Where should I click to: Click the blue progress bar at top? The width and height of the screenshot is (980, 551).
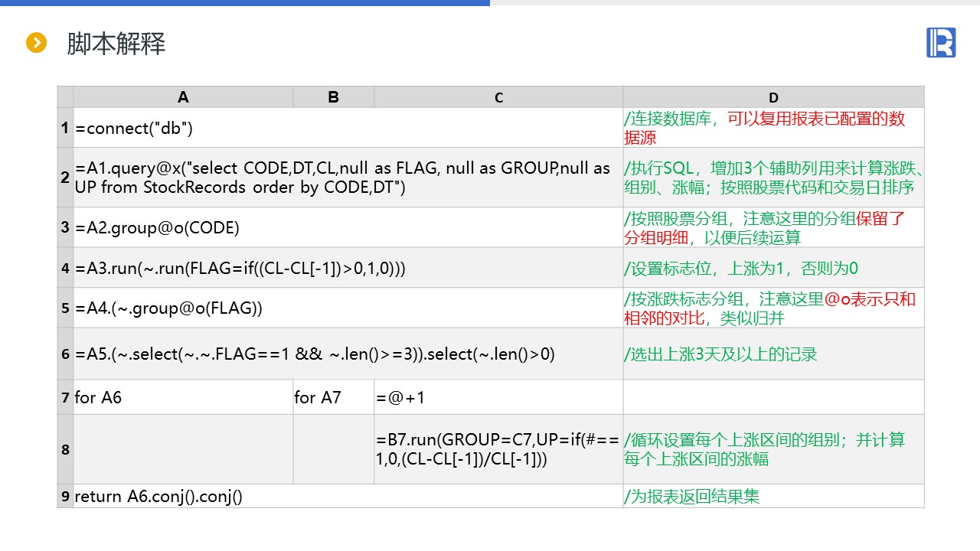(245, 3)
